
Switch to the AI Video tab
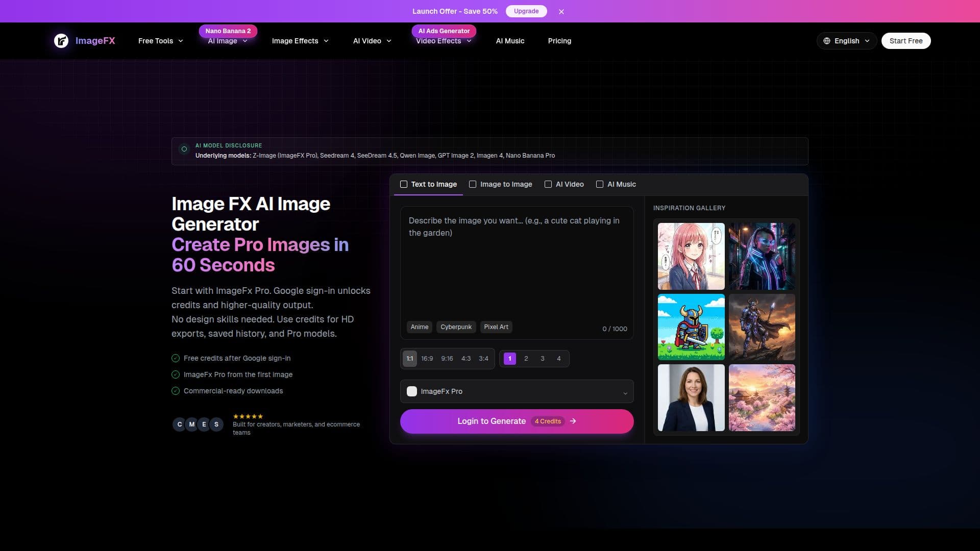point(564,184)
